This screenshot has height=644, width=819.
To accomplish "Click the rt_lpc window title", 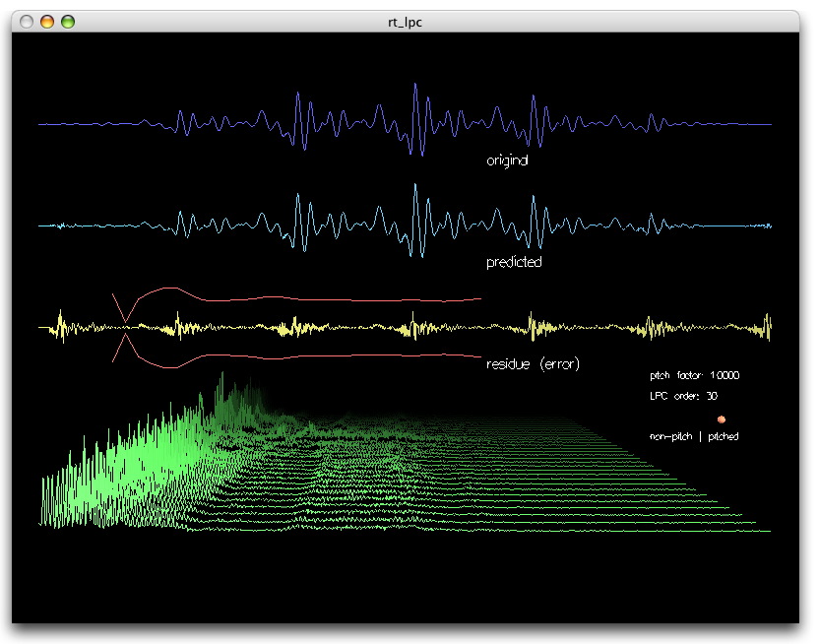I will pyautogui.click(x=409, y=21).
